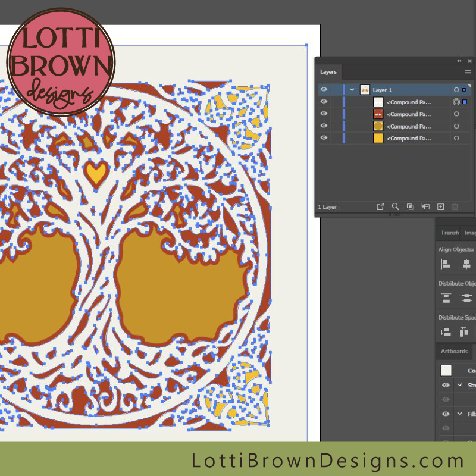Hide the gold compound path layer

tap(324, 126)
